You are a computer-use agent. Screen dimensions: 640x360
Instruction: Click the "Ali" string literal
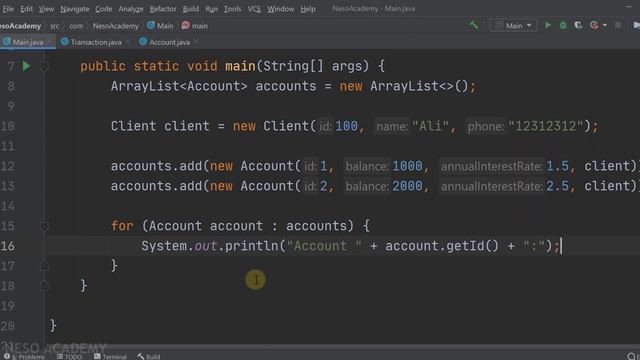click(431, 126)
